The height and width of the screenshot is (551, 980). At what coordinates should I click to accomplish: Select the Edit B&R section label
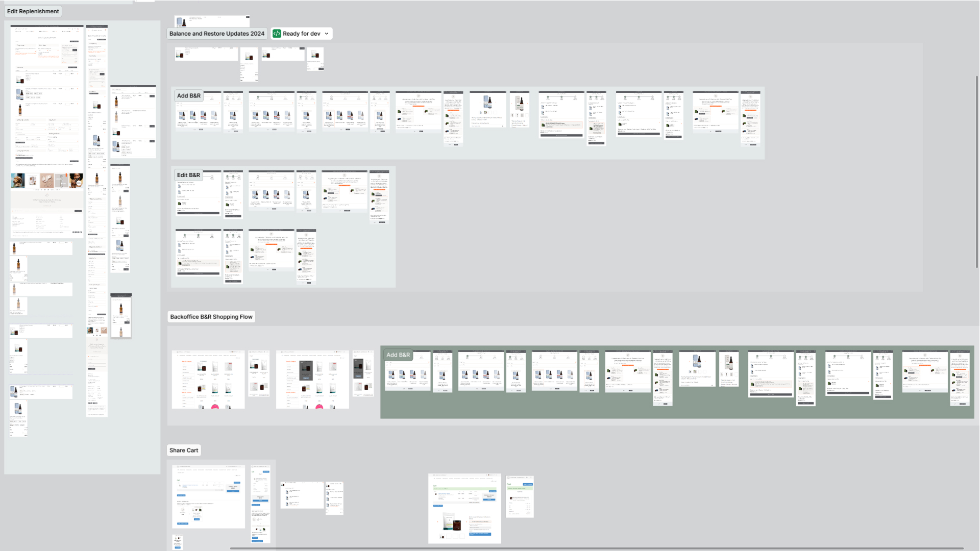tap(188, 175)
